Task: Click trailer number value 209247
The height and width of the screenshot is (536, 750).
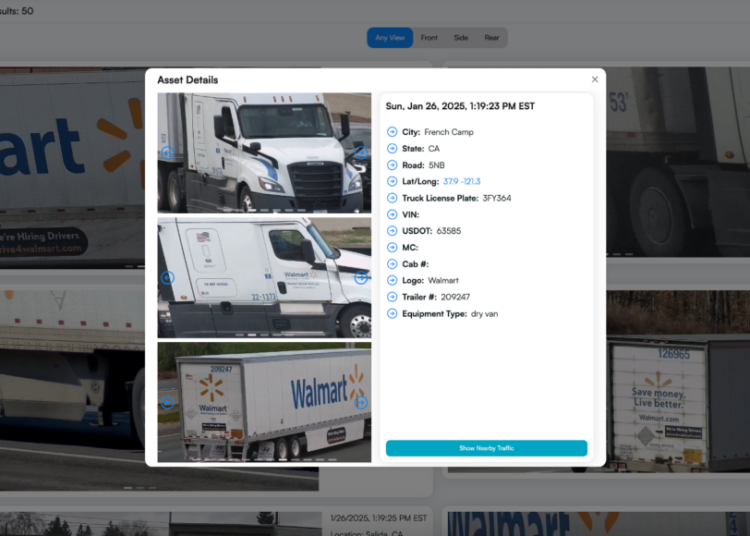Action: [455, 297]
